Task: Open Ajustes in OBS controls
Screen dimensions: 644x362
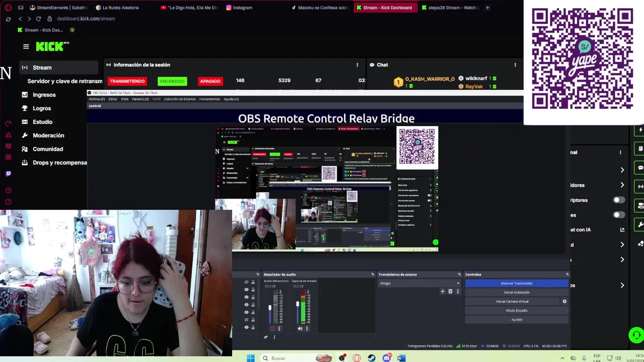Action: [x=517, y=319]
